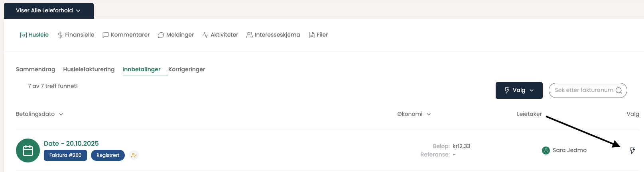Click the lightning action icon in payment row
The width and height of the screenshot is (644, 172).
[632, 150]
